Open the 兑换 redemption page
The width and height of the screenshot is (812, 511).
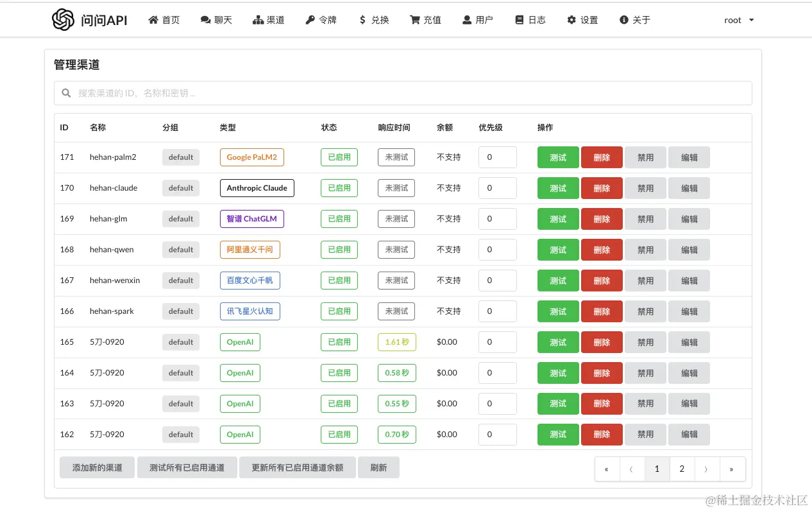[x=374, y=20]
